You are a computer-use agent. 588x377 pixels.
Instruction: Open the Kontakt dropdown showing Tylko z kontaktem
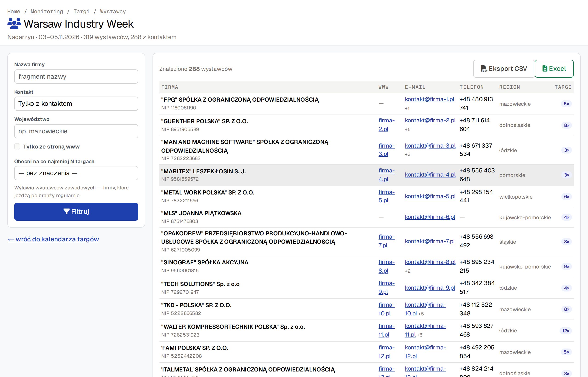pyautogui.click(x=76, y=103)
